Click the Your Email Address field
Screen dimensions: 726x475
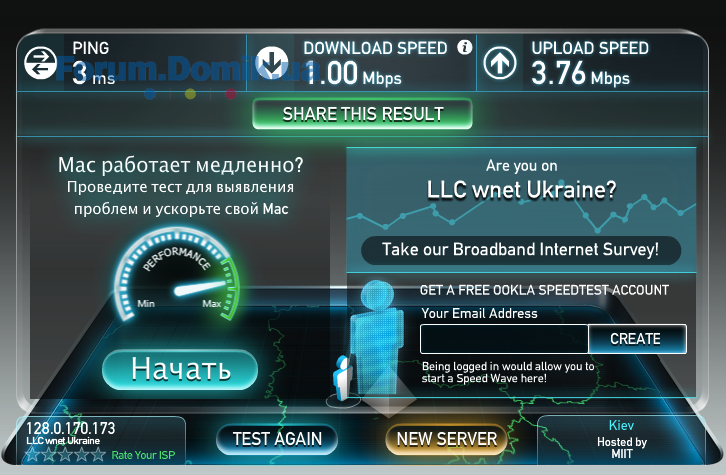coord(504,339)
